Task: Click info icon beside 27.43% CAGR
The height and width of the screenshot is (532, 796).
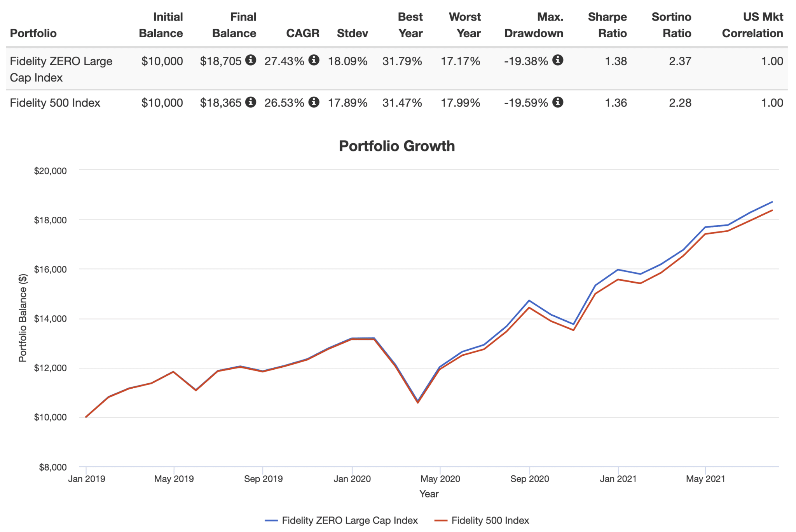Action: pyautogui.click(x=314, y=60)
